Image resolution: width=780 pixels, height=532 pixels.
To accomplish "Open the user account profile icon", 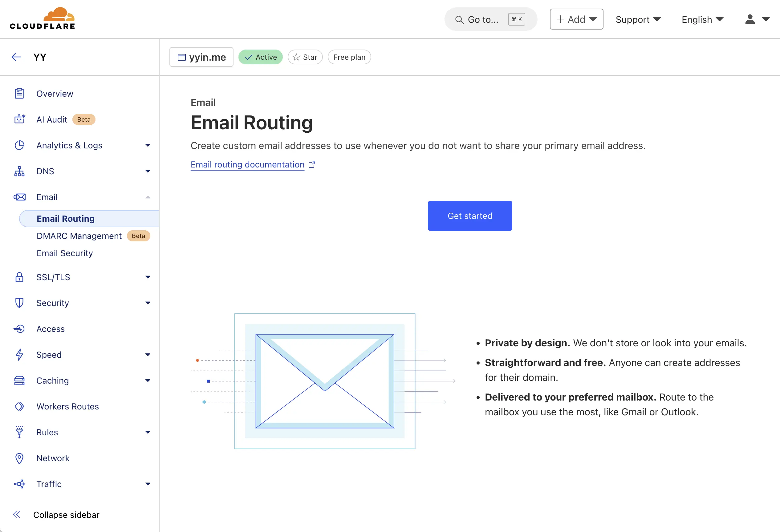I will click(750, 19).
